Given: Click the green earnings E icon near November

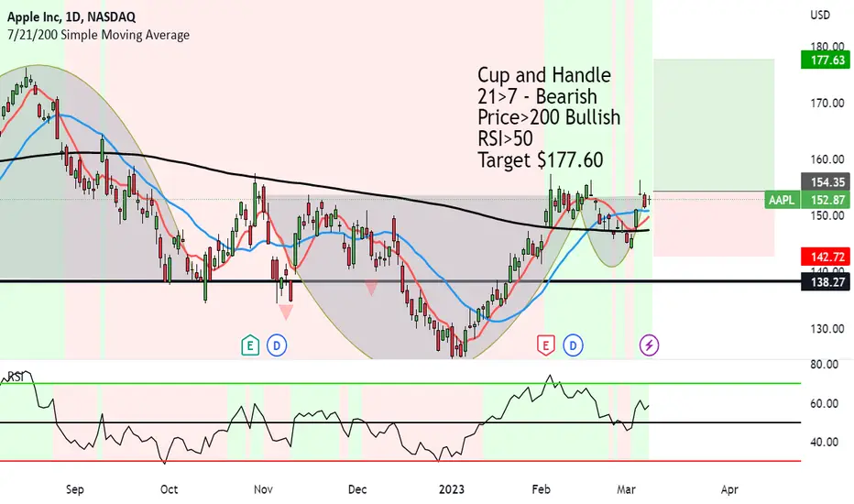Looking at the screenshot, I should tap(250, 345).
